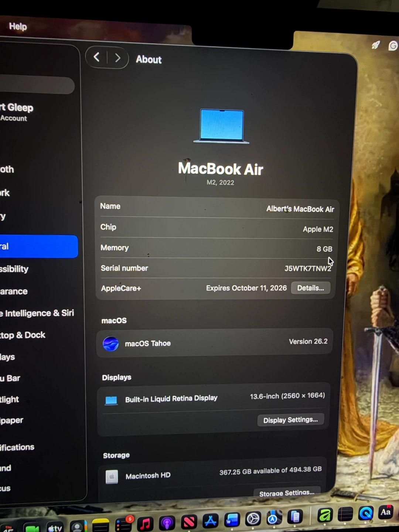Open Microsoft Word from the Dock

(x=232, y=520)
